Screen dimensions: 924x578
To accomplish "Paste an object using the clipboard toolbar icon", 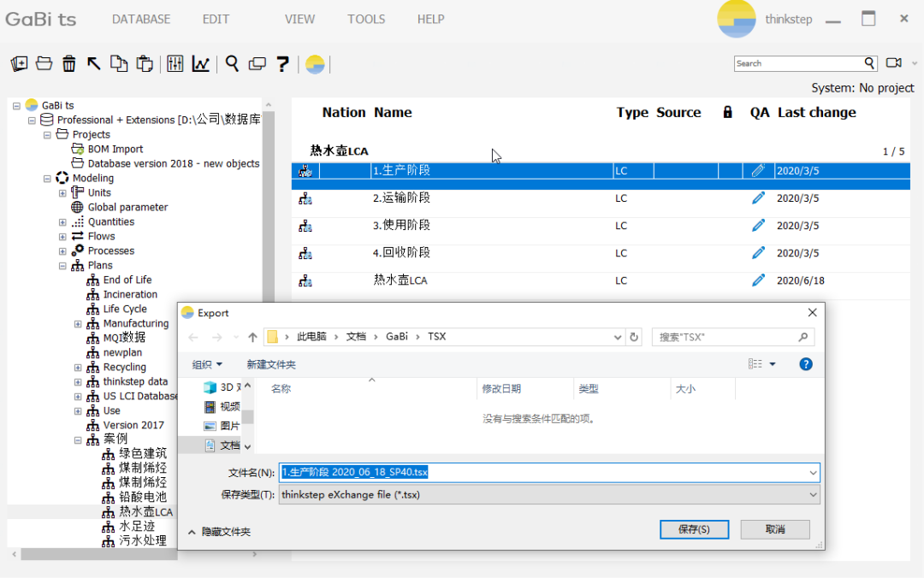I will click(144, 64).
